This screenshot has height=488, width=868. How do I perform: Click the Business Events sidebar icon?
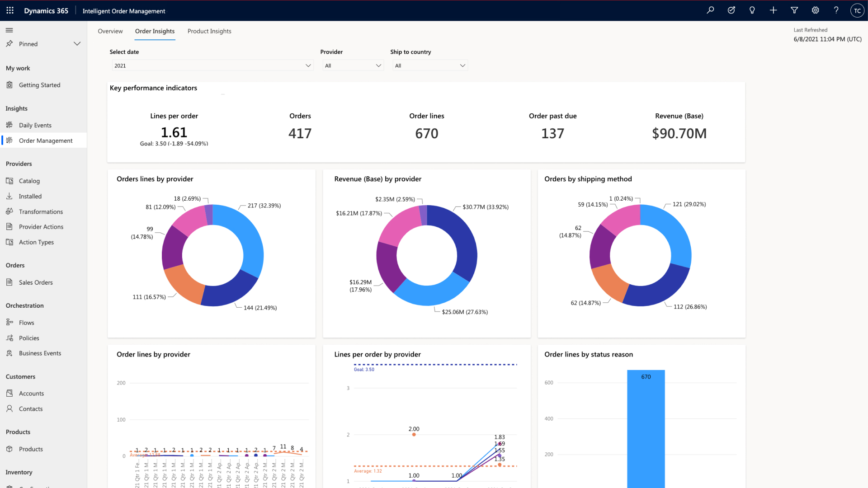click(9, 353)
